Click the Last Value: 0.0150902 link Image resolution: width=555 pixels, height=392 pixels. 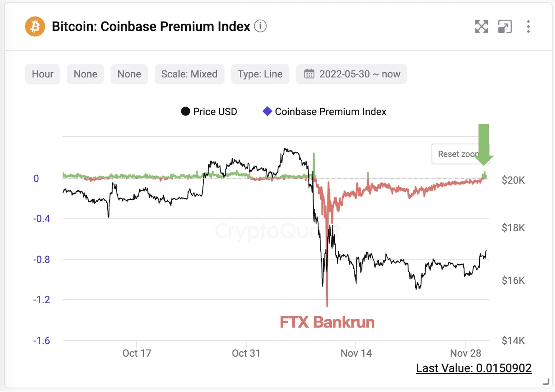(473, 368)
